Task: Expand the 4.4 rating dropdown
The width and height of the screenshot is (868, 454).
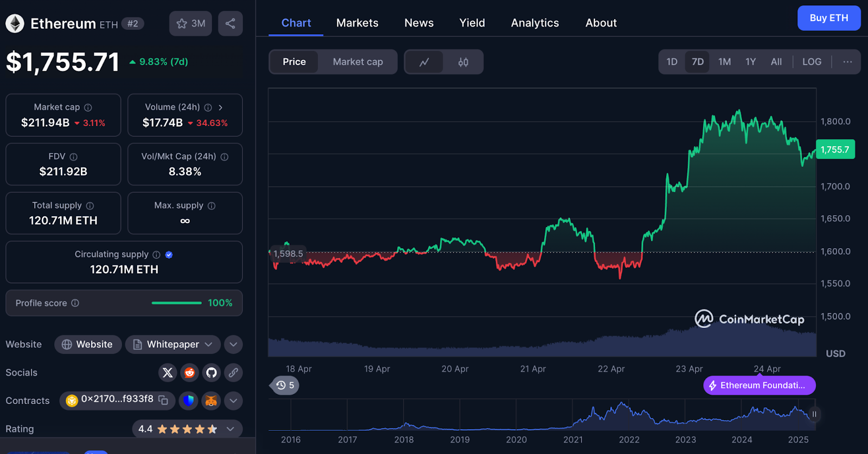Action: [187, 429]
